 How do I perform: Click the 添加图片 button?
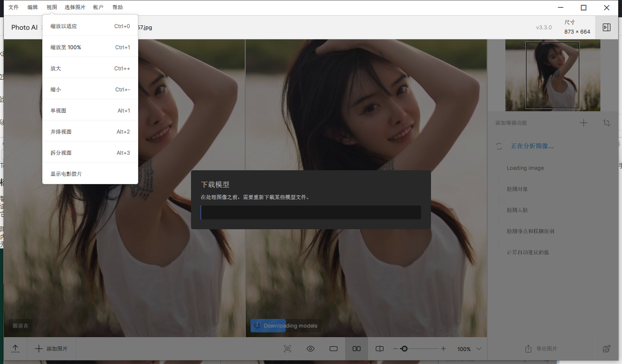coord(51,349)
